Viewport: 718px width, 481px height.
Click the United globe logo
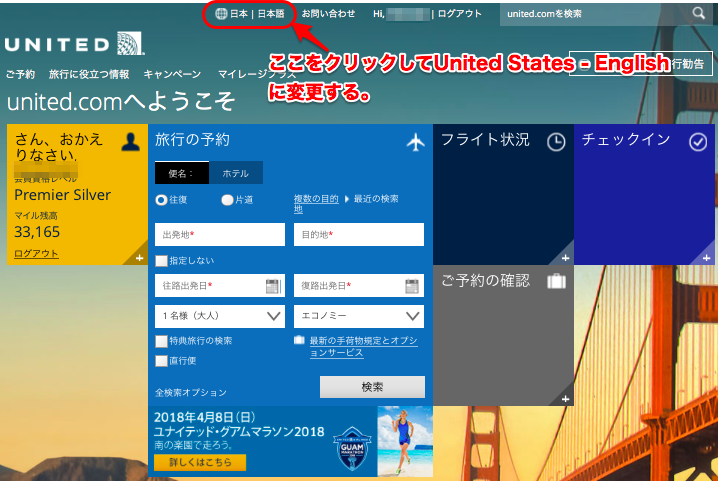(x=130, y=43)
